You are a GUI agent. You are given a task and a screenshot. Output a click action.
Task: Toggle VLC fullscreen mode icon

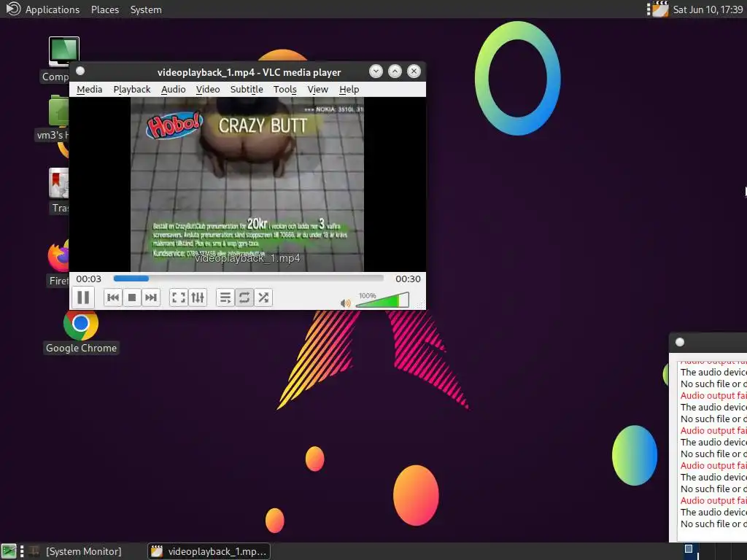tap(179, 297)
